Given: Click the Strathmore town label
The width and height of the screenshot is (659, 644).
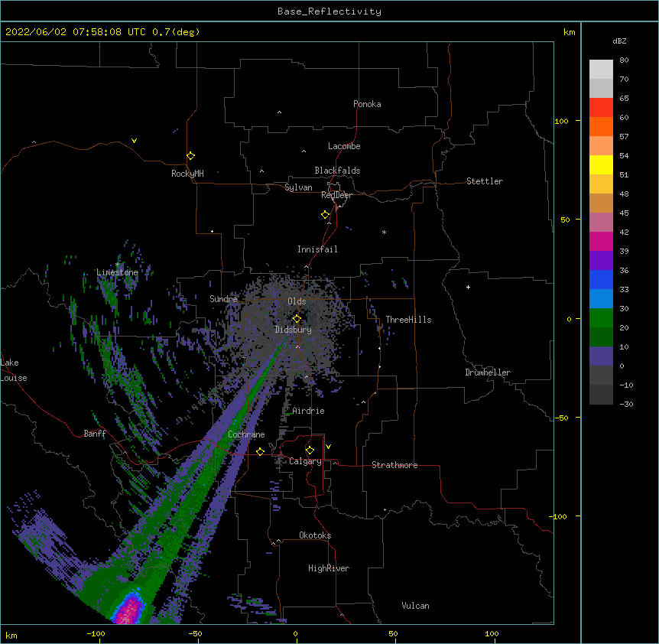Looking at the screenshot, I should point(394,465).
